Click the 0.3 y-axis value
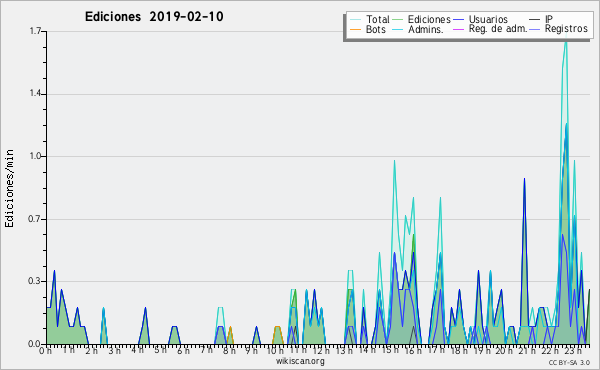 [35, 281]
